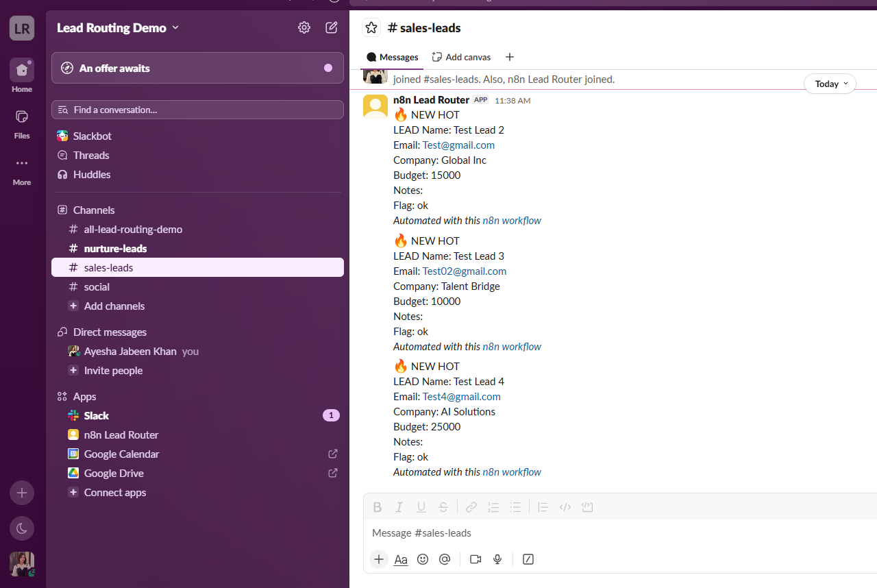Click external link icon beside Google Drive
This screenshot has width=877, height=588.
click(333, 473)
